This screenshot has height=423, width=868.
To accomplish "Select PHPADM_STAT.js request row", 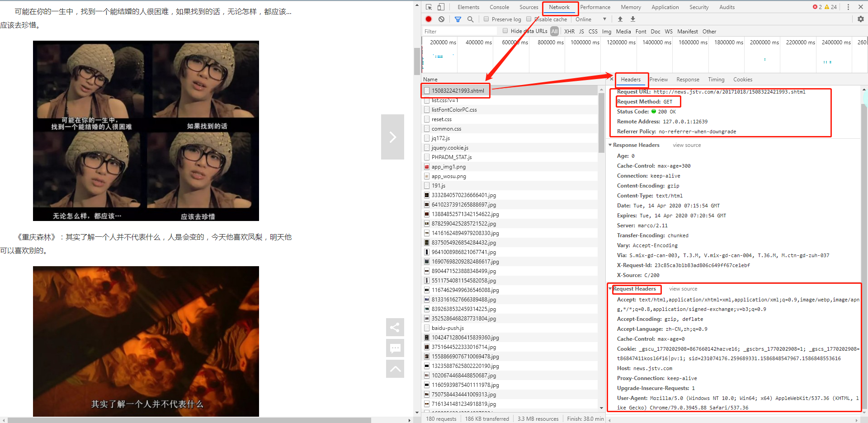I will pyautogui.click(x=510, y=157).
